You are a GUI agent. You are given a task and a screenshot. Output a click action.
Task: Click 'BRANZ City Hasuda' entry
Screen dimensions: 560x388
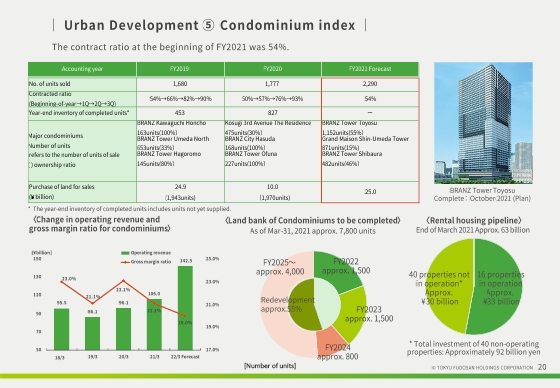click(250, 139)
